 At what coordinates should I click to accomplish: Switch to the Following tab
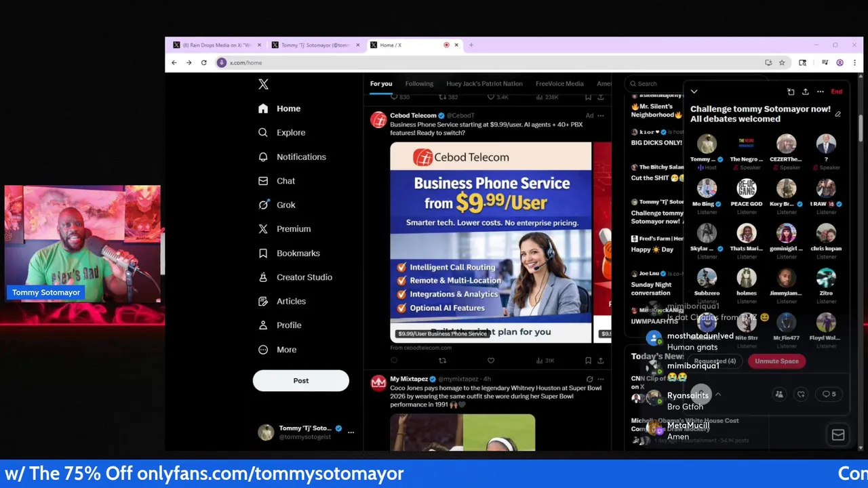pyautogui.click(x=419, y=83)
